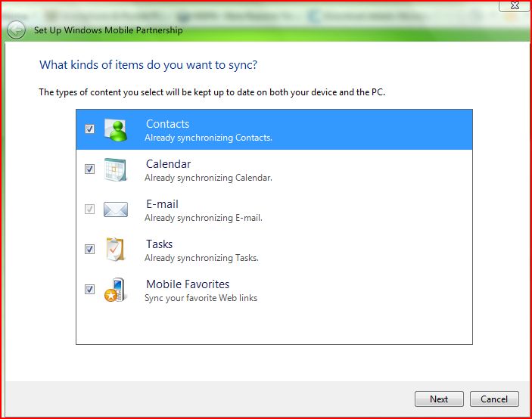
Task: Click the heading 'What kinds of items do you want to sync?'
Action: (148, 65)
